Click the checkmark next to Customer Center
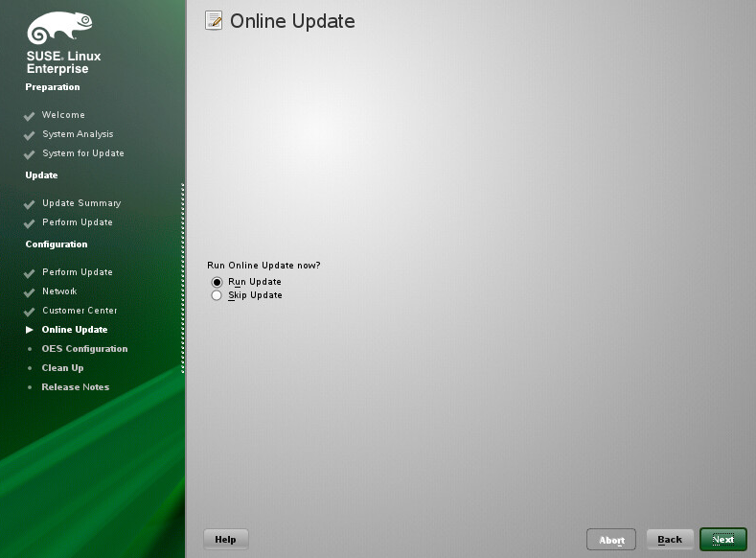The height and width of the screenshot is (558, 756). click(x=30, y=312)
